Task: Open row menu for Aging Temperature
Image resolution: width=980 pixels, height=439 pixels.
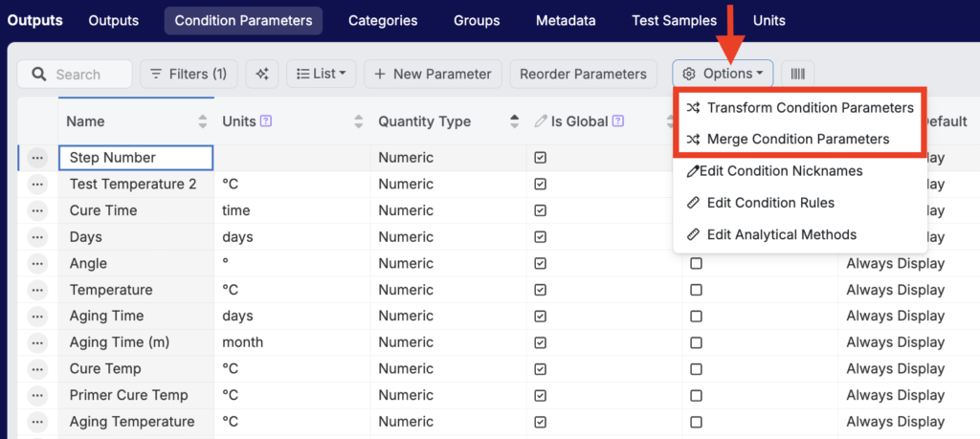Action: (x=37, y=422)
